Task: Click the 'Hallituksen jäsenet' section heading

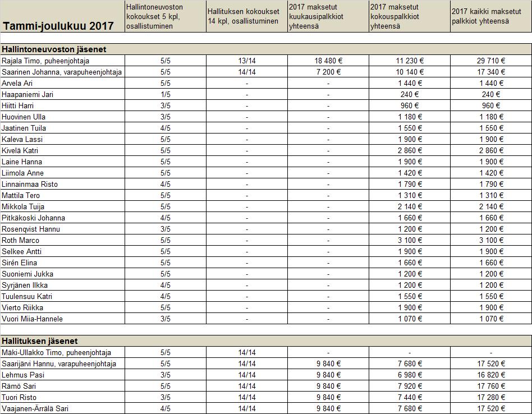Action: (x=40, y=341)
